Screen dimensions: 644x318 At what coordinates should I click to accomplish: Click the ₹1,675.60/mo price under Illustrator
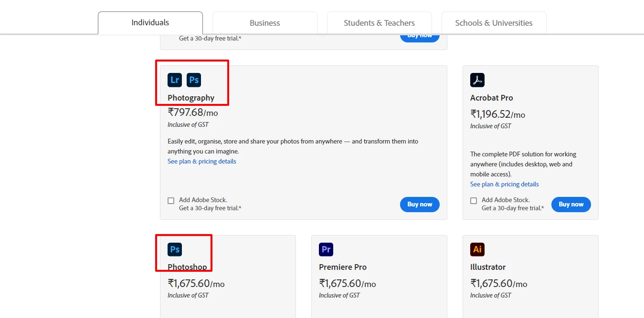(x=499, y=284)
